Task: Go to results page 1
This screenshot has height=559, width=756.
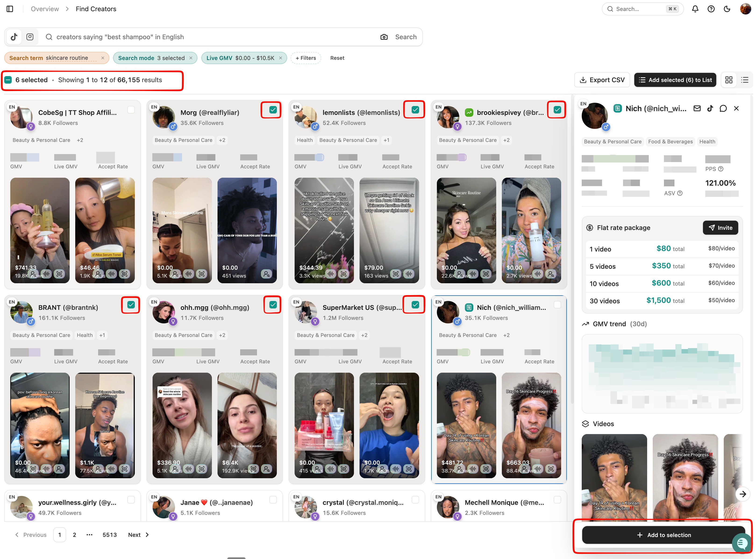Action: [60, 535]
